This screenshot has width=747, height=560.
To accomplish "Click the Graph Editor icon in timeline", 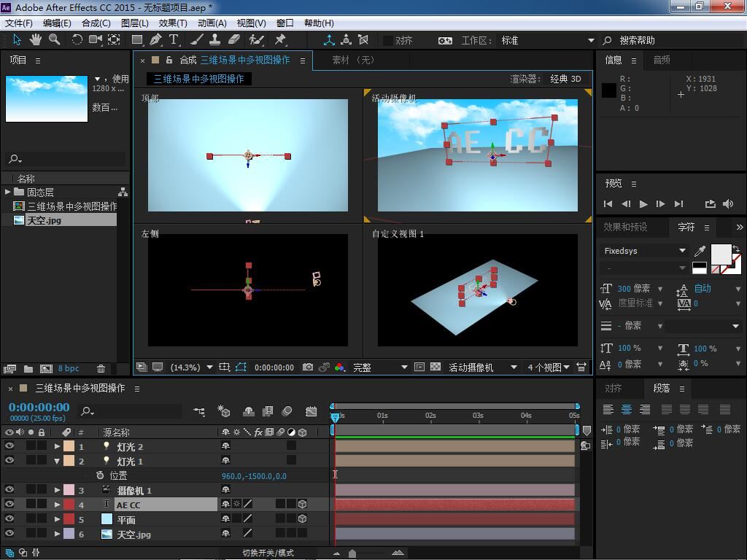I will click(x=311, y=411).
